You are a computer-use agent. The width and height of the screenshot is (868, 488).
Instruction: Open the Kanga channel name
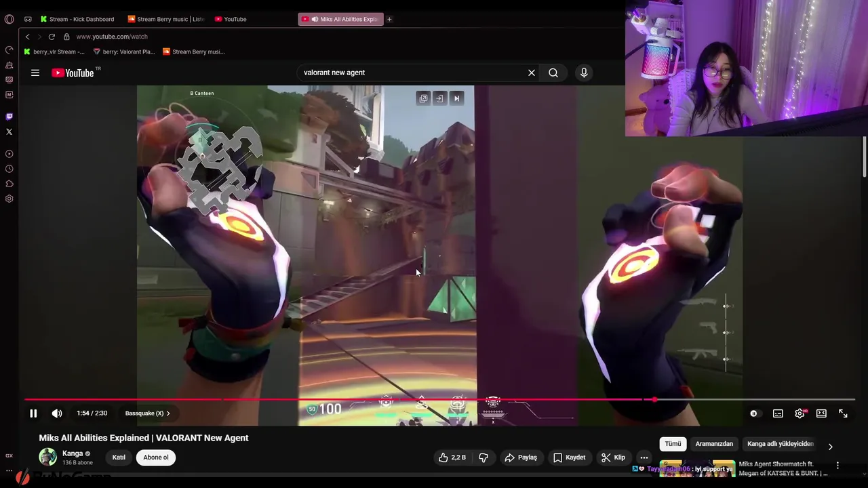click(x=73, y=453)
